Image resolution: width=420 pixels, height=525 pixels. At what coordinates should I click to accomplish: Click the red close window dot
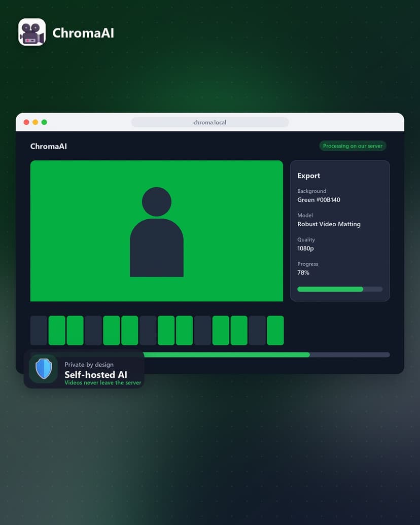click(x=26, y=122)
